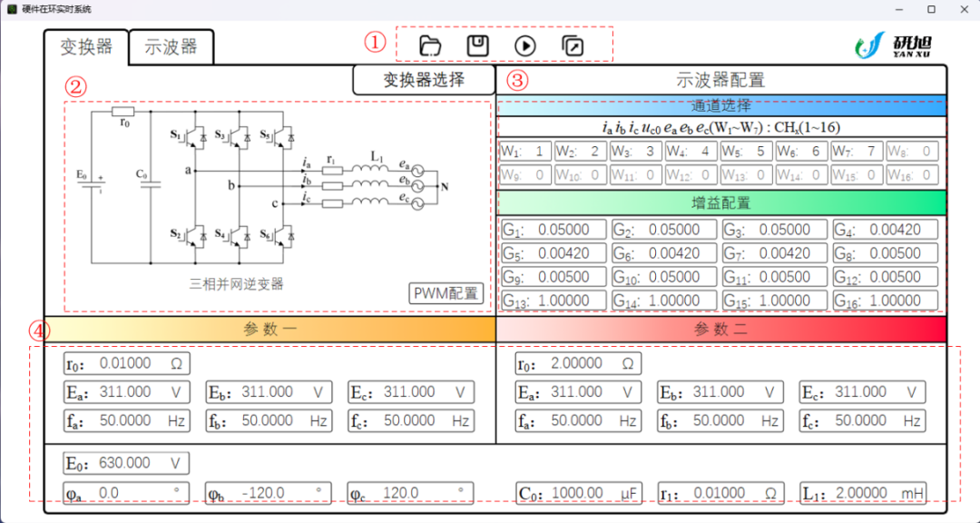
Task: Open the PWM配置 button
Action: 446,292
